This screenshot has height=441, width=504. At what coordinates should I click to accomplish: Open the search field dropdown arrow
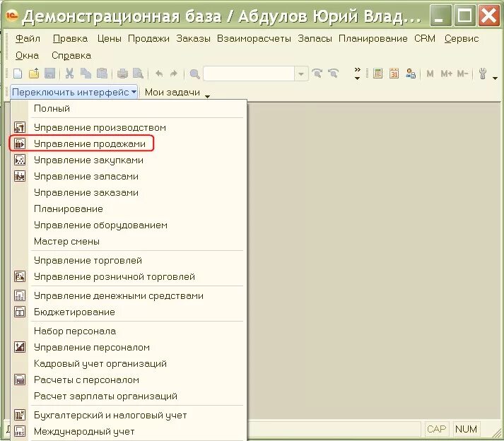(x=301, y=74)
